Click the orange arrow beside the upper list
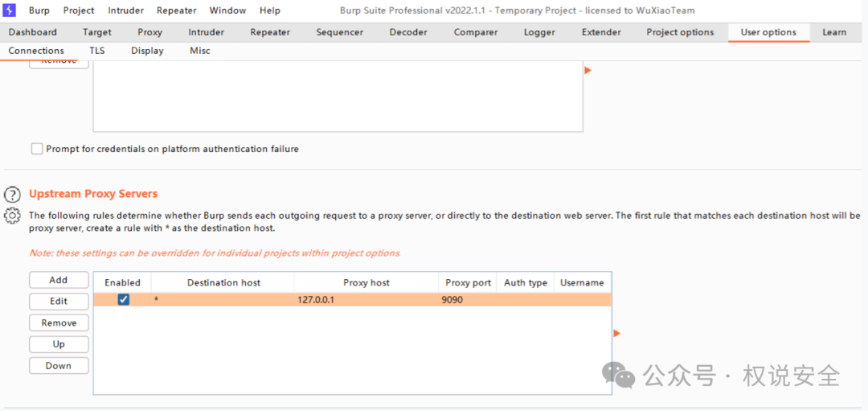Image resolution: width=868 pixels, height=411 pixels. click(588, 70)
